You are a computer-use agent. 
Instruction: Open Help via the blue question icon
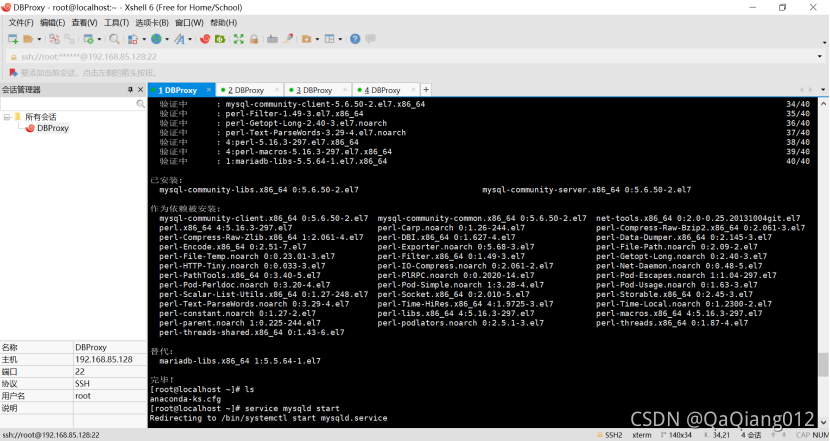[x=355, y=39]
